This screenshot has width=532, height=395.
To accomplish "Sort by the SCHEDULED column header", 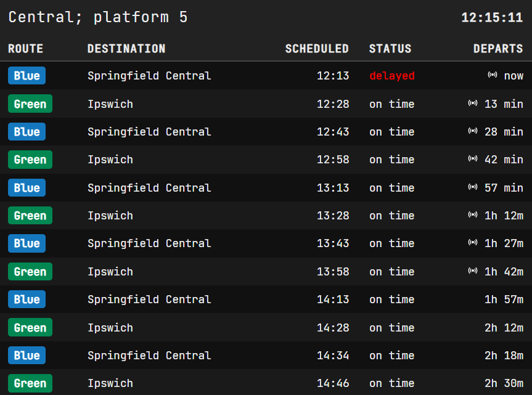I will point(317,49).
